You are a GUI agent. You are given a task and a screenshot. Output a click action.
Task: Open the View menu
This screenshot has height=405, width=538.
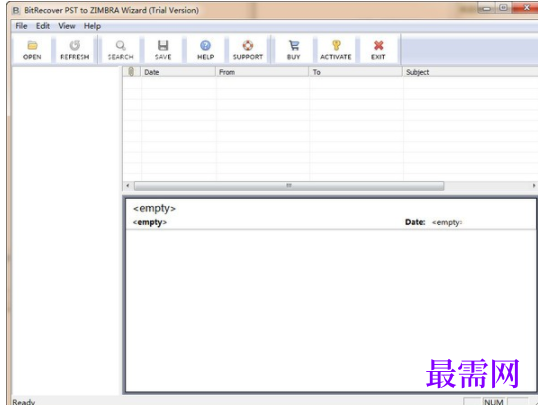pos(67,26)
